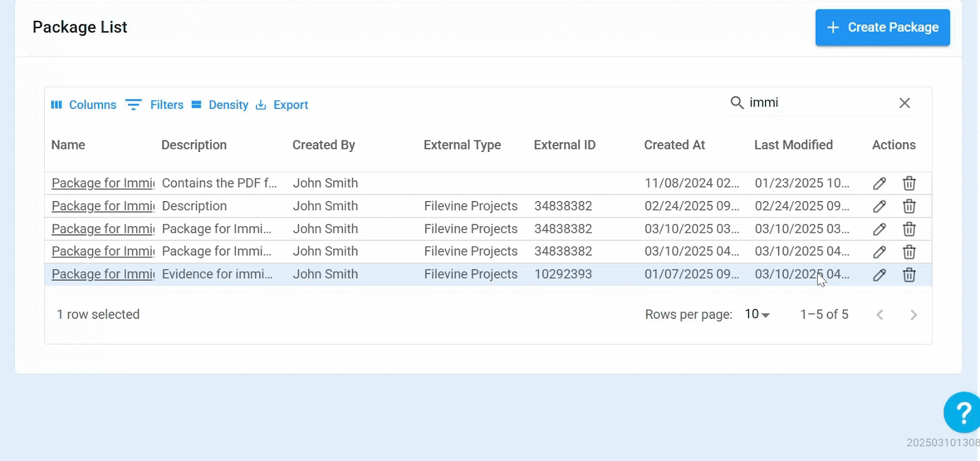The height and width of the screenshot is (461, 980).
Task: Delete the package created 02/24/2025
Action: point(909,206)
